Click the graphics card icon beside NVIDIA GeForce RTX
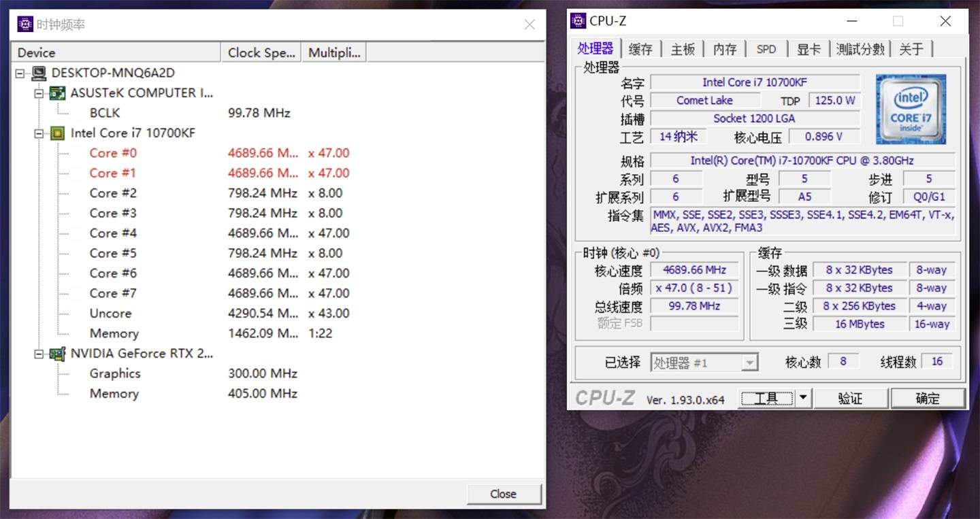The height and width of the screenshot is (519, 980). pyautogui.click(x=58, y=354)
